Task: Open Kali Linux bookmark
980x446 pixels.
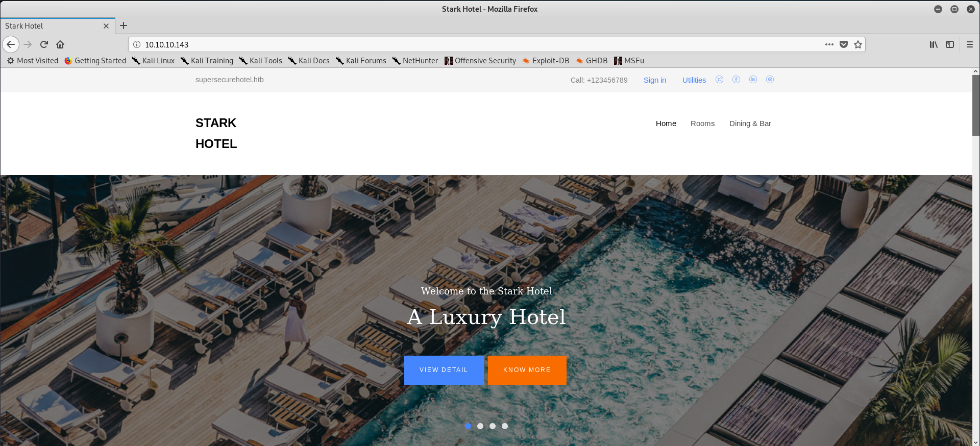Action: point(153,61)
